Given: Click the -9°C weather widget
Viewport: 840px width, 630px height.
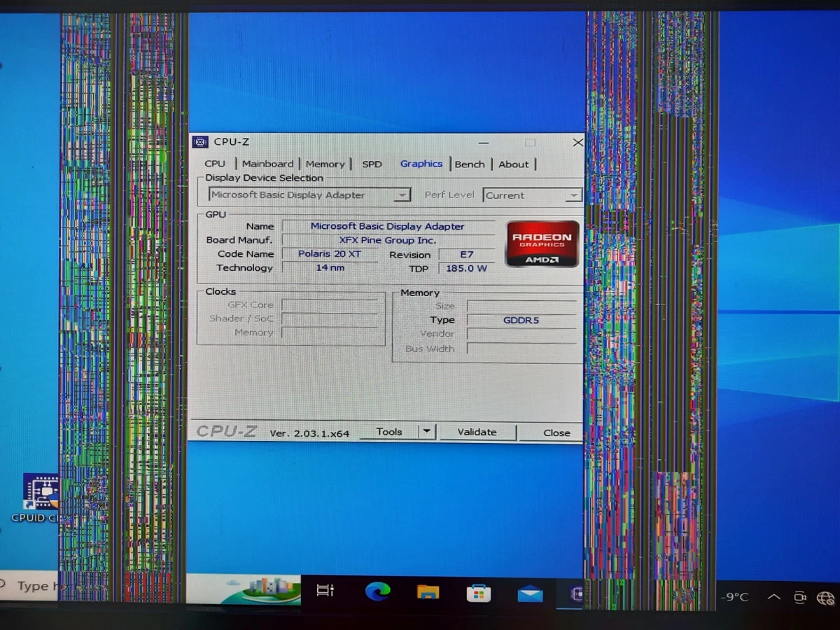Looking at the screenshot, I should (735, 597).
